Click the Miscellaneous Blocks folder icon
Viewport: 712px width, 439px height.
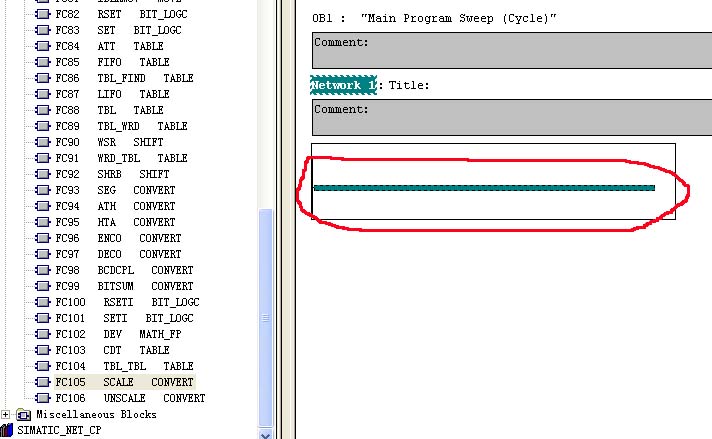pos(24,414)
